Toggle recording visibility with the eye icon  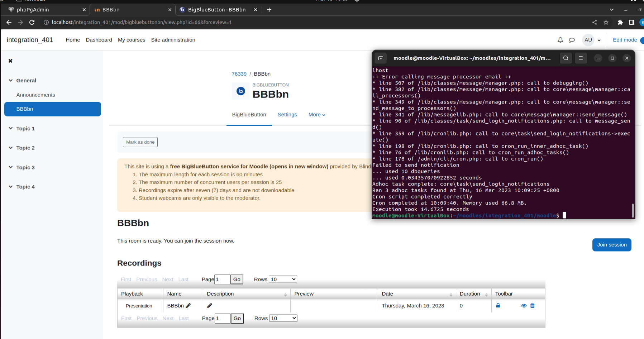[x=524, y=306]
